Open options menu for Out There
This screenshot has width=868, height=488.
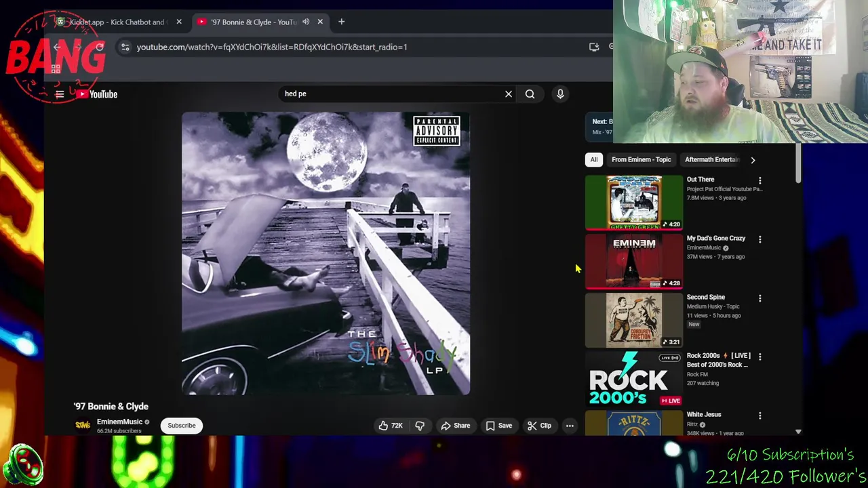pyautogui.click(x=760, y=180)
